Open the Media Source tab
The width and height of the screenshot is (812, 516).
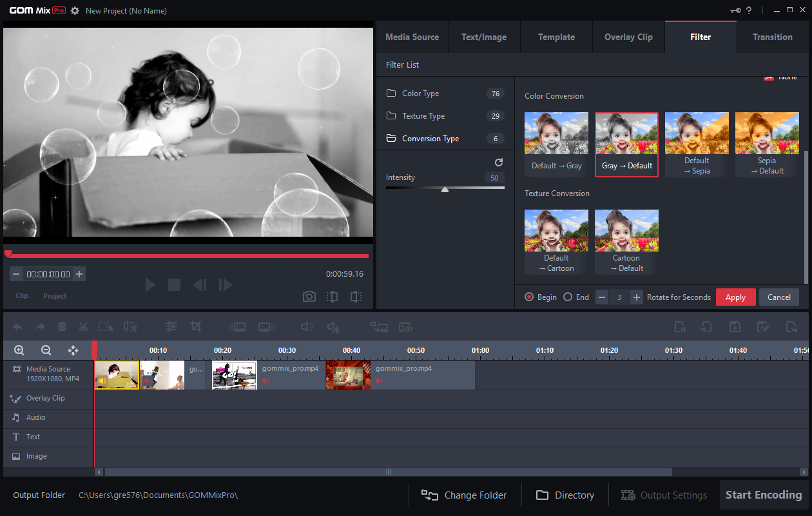[x=412, y=37]
